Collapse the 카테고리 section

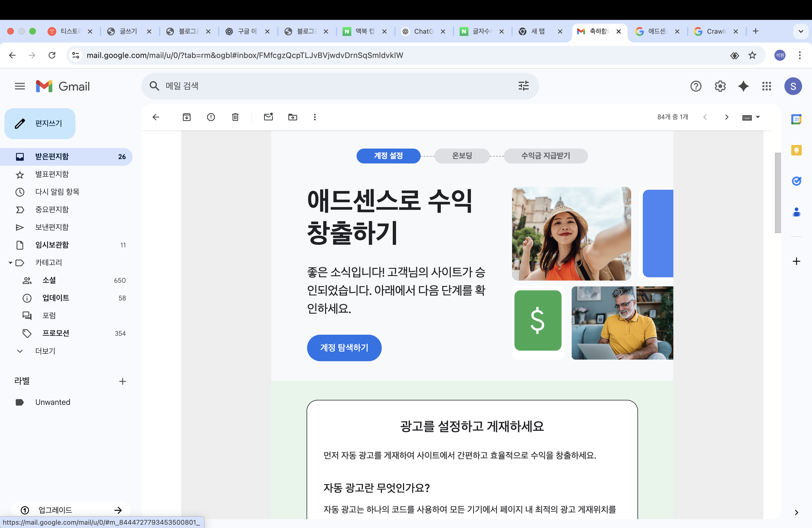10,262
